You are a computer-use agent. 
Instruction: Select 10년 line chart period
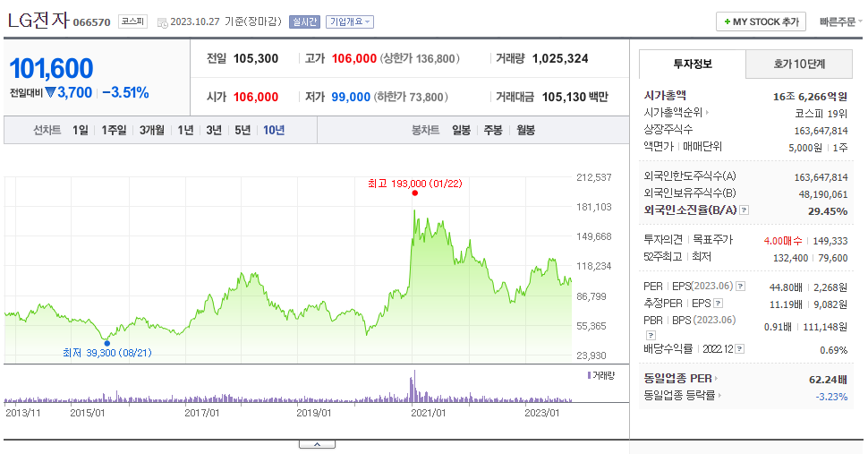pos(274,130)
